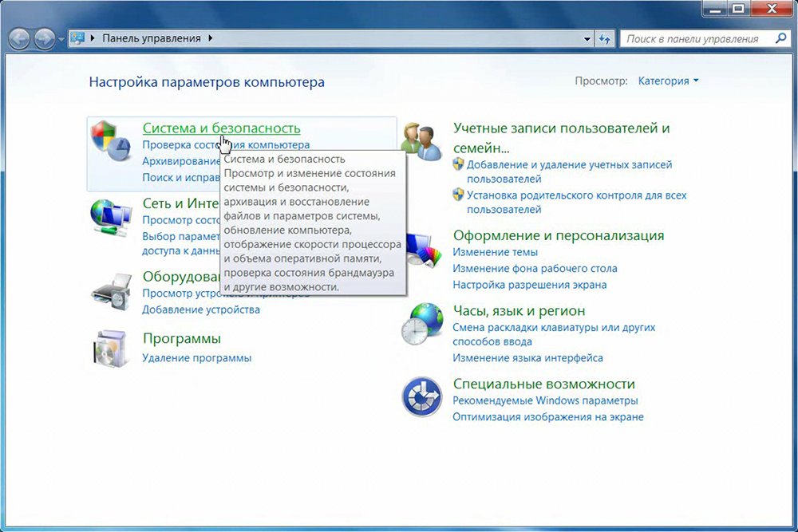Open Специальные возможности category
Viewport: 798px width, 532px height.
(x=544, y=384)
